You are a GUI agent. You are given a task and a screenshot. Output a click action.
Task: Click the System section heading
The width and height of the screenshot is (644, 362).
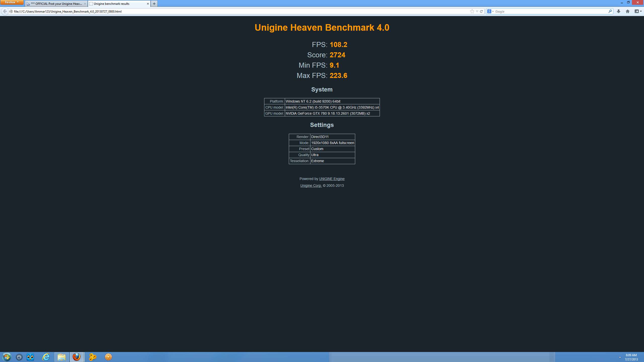(322, 89)
